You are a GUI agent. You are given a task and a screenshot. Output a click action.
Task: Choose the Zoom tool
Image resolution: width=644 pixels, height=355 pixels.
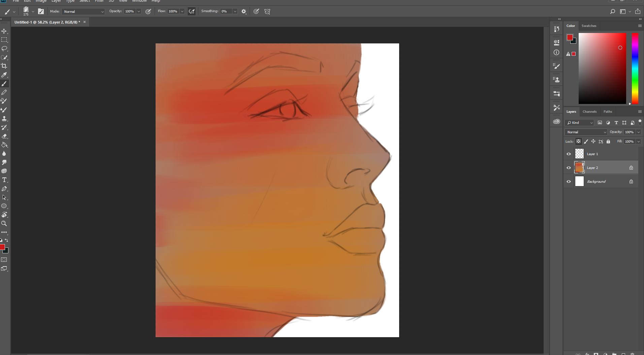(x=4, y=223)
